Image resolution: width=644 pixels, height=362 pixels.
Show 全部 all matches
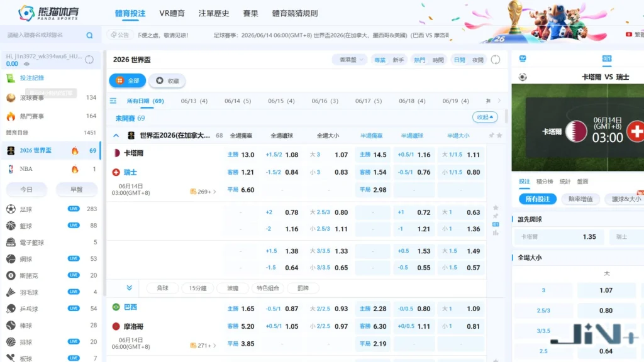point(127,81)
